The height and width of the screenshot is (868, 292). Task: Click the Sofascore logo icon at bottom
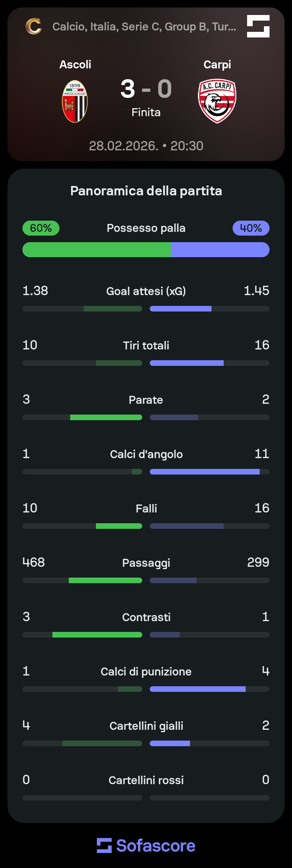(104, 846)
